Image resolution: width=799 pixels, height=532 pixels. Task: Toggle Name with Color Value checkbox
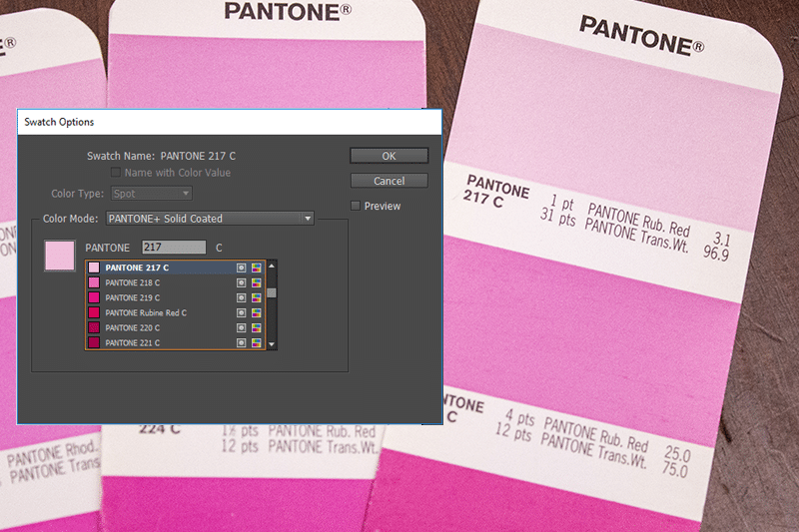click(x=116, y=173)
